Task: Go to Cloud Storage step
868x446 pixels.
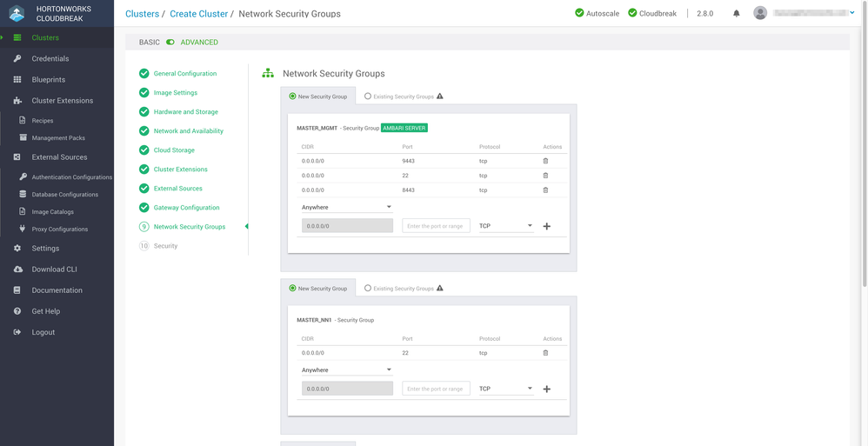Action: (x=174, y=150)
